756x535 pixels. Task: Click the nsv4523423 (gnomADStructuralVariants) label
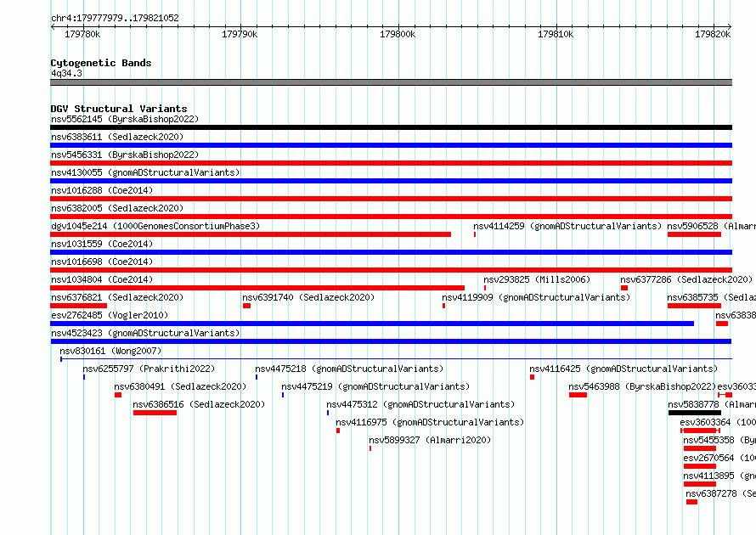[x=145, y=333]
